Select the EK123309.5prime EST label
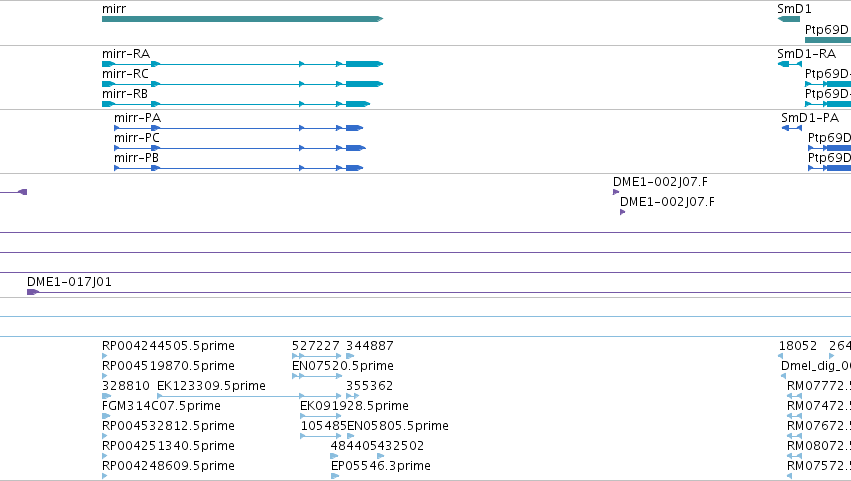The image size is (851, 481). (x=211, y=386)
